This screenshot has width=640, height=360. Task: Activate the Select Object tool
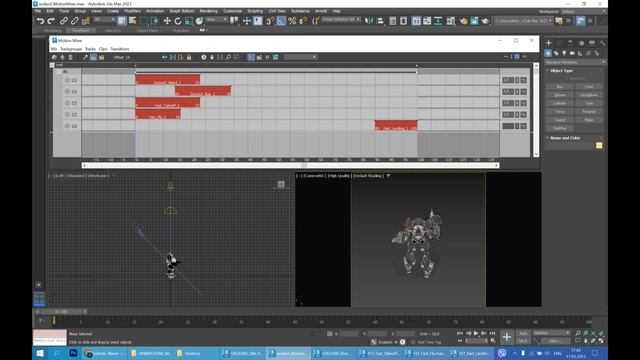coord(122,21)
